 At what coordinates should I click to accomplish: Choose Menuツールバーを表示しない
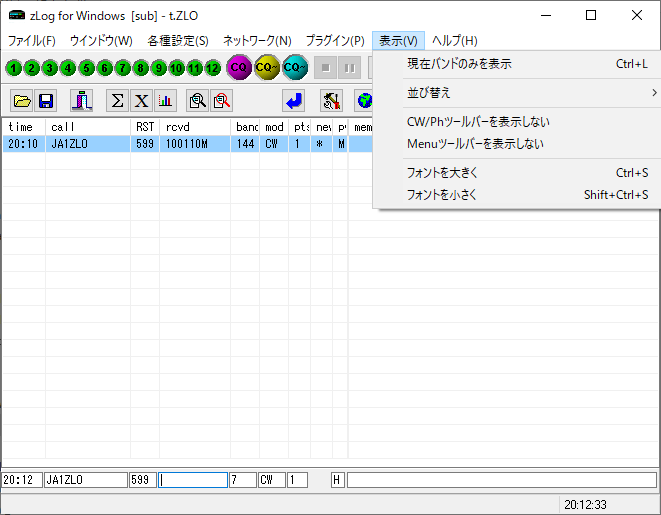click(x=517, y=144)
